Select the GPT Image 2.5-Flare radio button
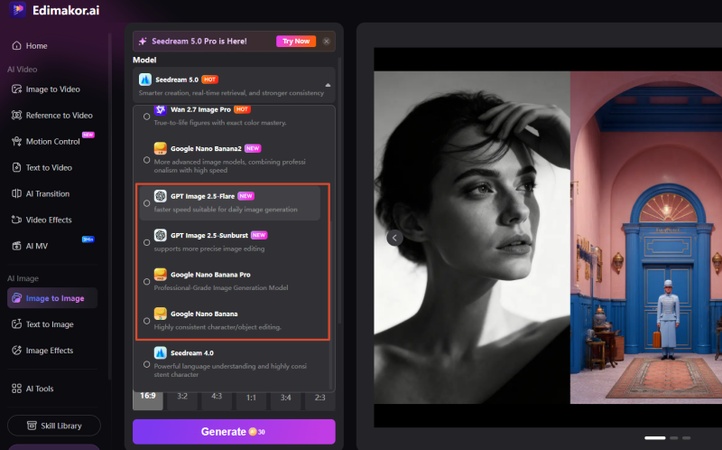The width and height of the screenshot is (722, 450). [146, 203]
